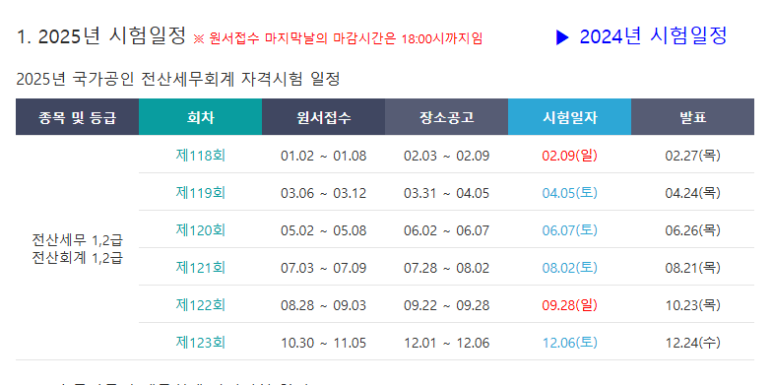Click the 시험일자 column header
The width and height of the screenshot is (773, 385).
coord(569,117)
